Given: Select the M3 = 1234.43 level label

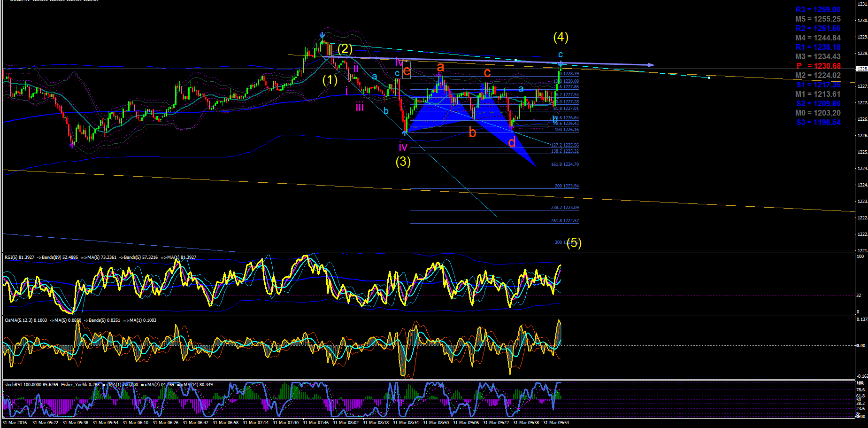Looking at the screenshot, I should (x=818, y=56).
